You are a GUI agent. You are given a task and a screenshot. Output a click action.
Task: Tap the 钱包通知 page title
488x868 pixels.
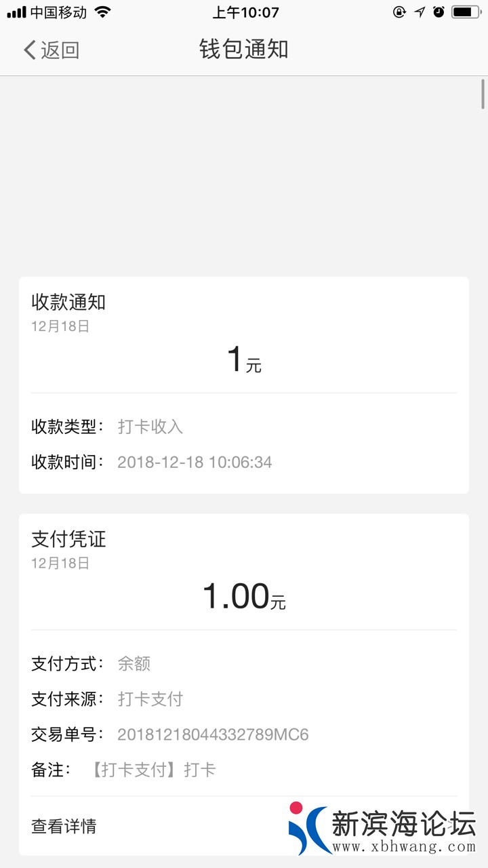tap(244, 50)
